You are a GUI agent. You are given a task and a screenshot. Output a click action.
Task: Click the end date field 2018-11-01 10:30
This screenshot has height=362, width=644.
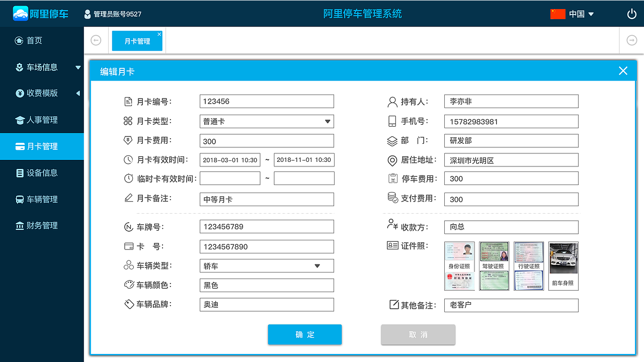[x=304, y=160]
